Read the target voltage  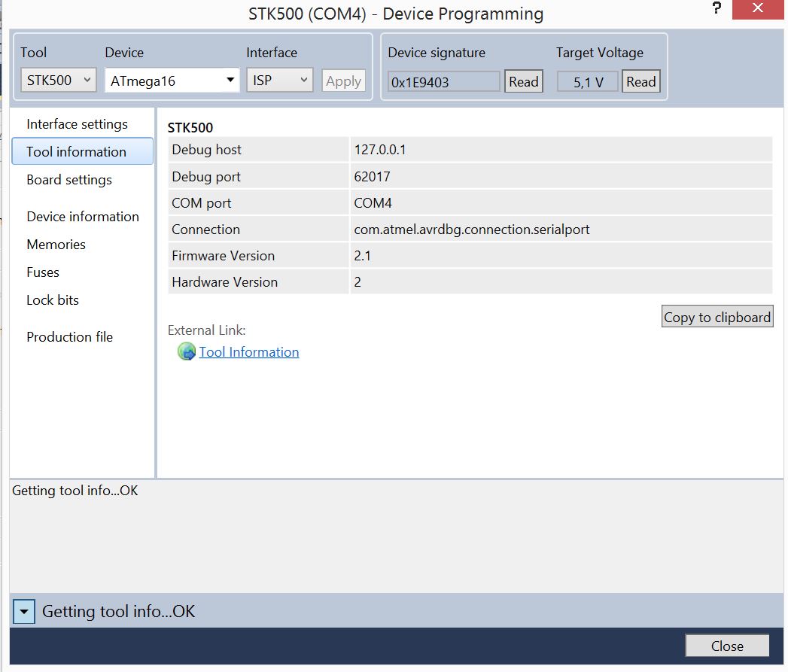point(640,81)
